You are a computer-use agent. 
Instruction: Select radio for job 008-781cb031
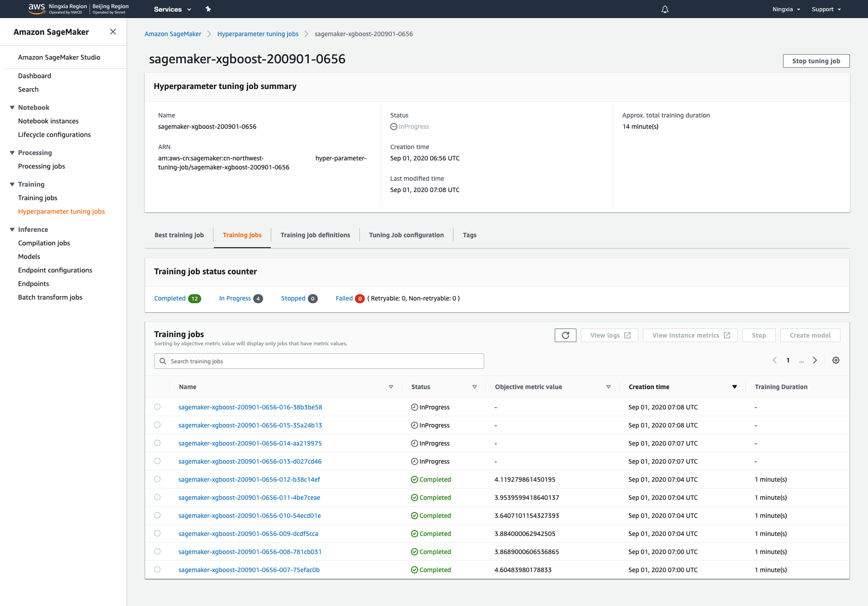coord(157,551)
